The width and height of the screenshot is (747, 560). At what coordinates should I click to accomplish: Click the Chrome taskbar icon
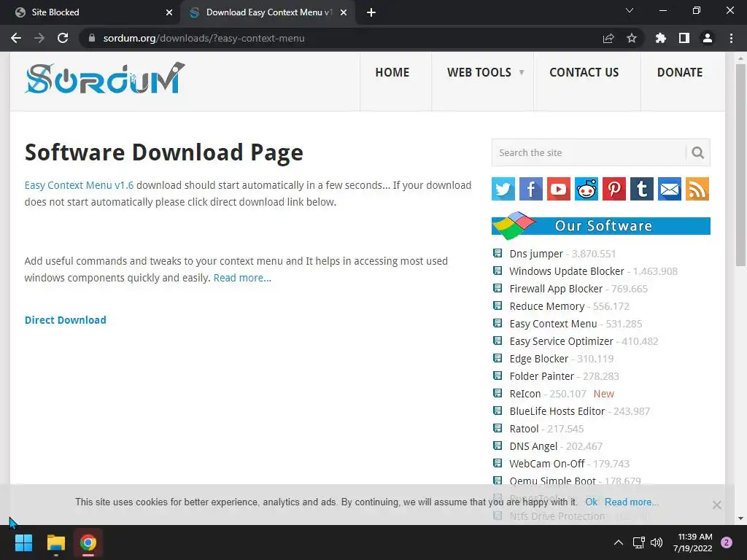(88, 542)
